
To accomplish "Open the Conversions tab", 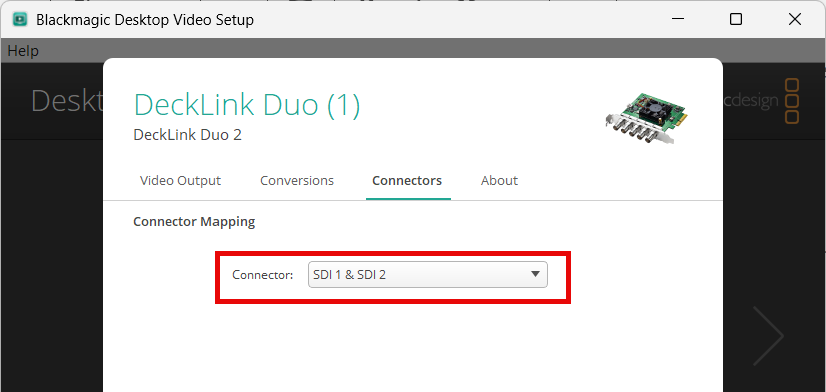I will coord(297,181).
